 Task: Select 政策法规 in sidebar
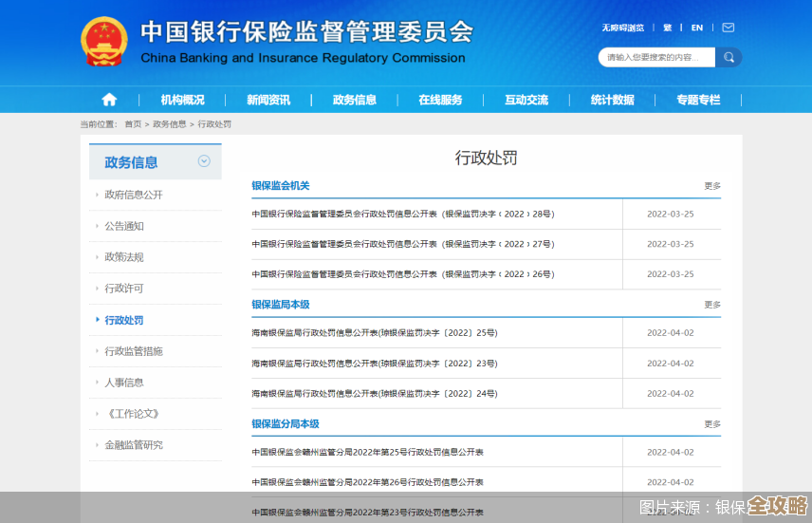124,257
